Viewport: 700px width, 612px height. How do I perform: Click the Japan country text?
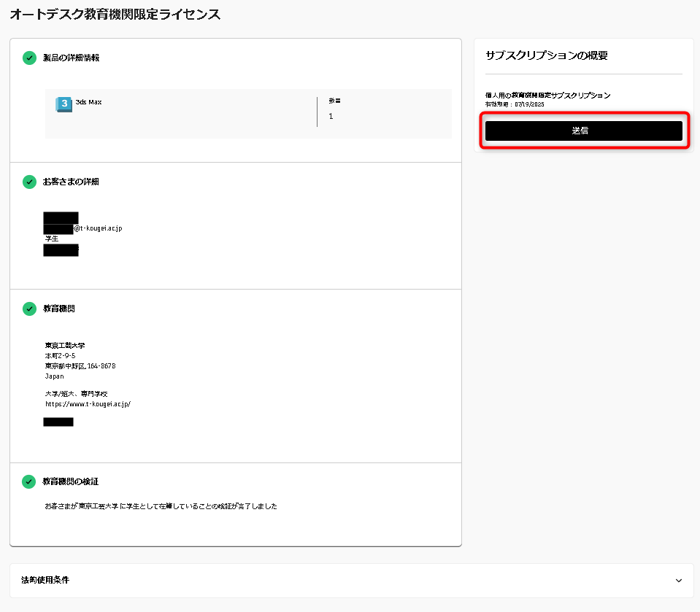point(55,376)
